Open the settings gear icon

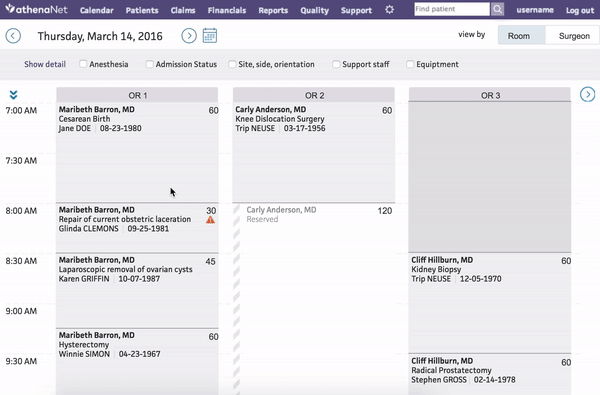click(389, 10)
